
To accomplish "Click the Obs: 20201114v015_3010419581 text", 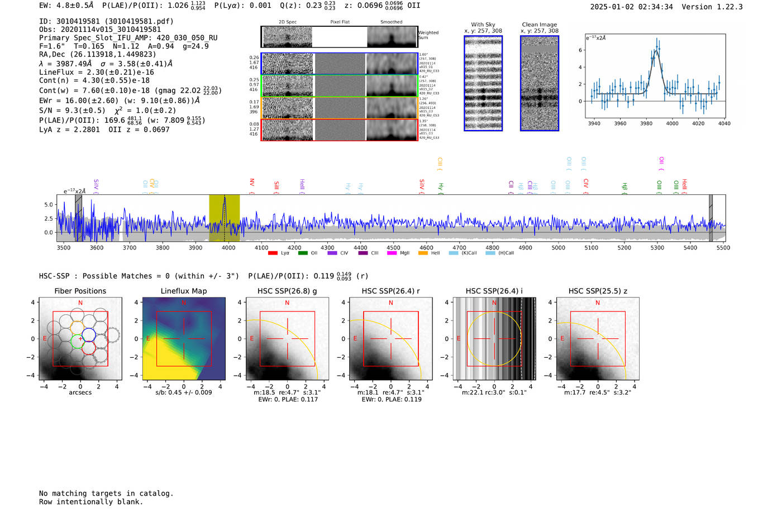I will (x=100, y=30).
